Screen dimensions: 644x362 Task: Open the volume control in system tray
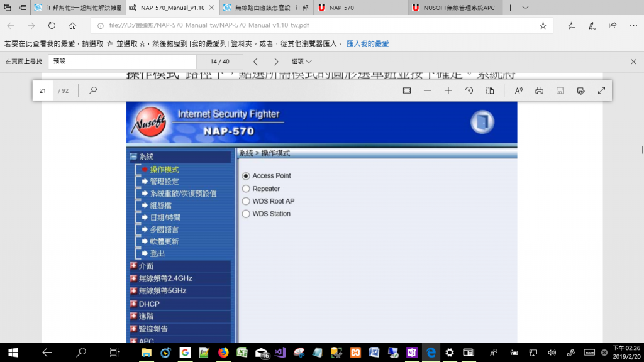pos(552,353)
